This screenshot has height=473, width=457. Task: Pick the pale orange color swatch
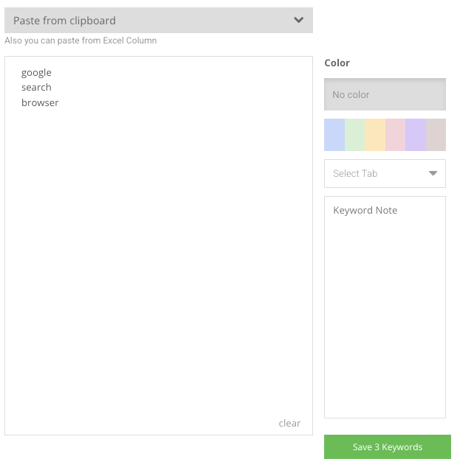point(375,135)
